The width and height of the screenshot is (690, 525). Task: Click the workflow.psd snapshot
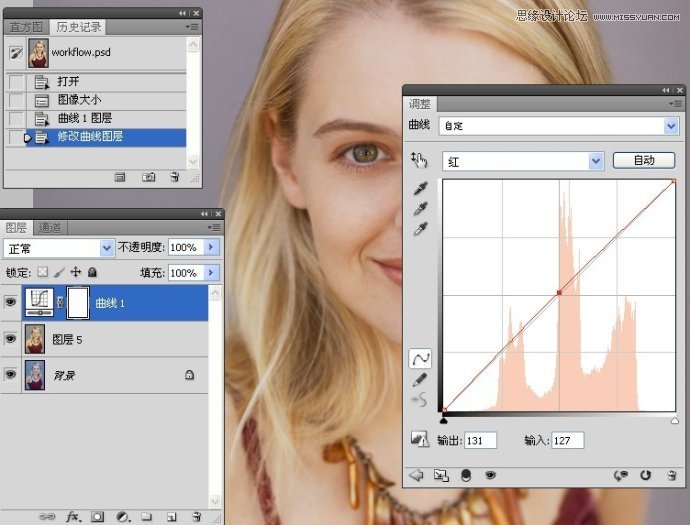tap(95, 53)
